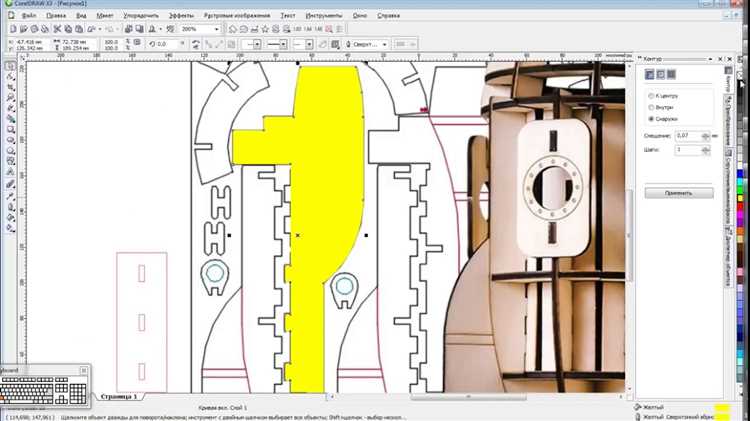Open the contour color tab icon in Контур panel

click(x=659, y=74)
